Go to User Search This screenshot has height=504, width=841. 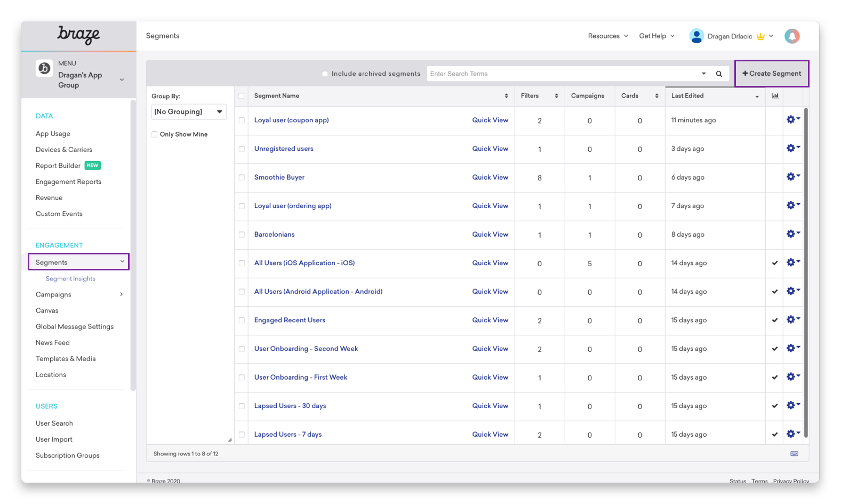(x=54, y=423)
